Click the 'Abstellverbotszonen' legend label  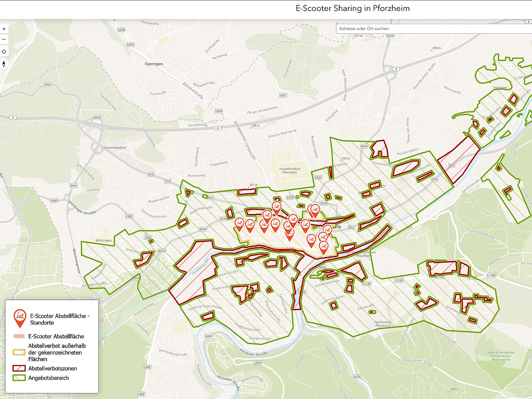click(x=52, y=368)
